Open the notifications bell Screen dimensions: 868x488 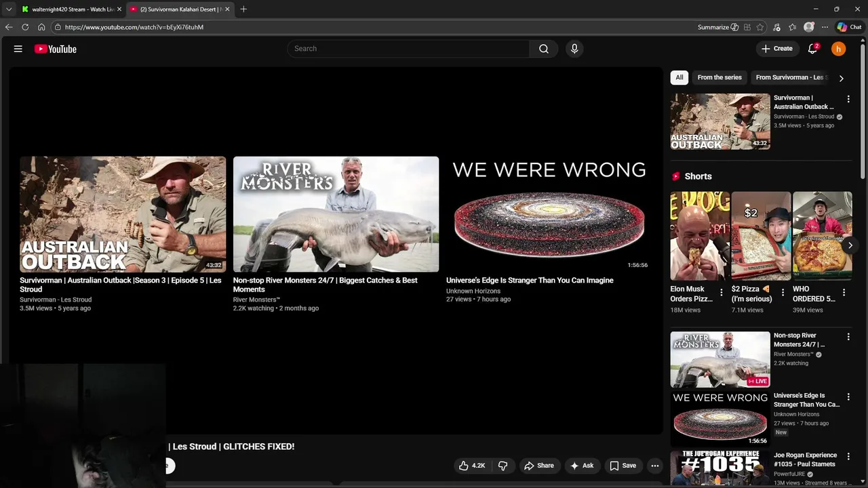812,49
